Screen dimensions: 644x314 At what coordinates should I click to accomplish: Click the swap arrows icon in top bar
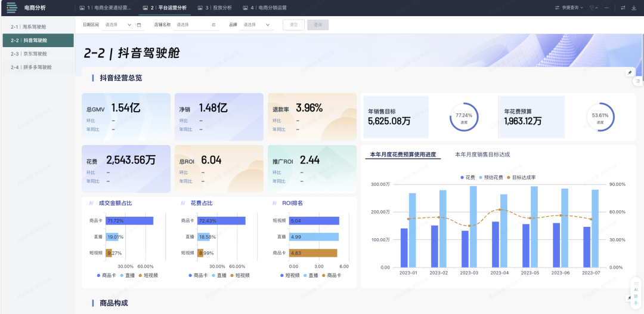click(623, 8)
